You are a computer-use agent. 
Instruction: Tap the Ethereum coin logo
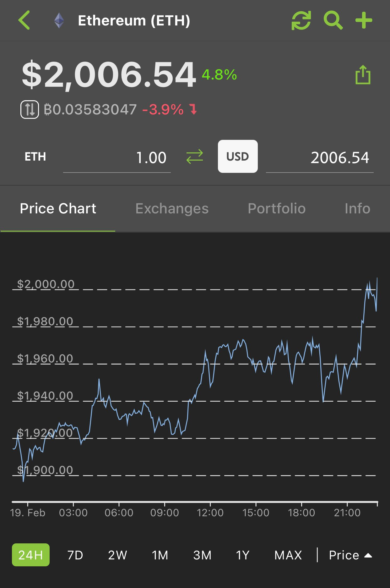pyautogui.click(x=59, y=21)
